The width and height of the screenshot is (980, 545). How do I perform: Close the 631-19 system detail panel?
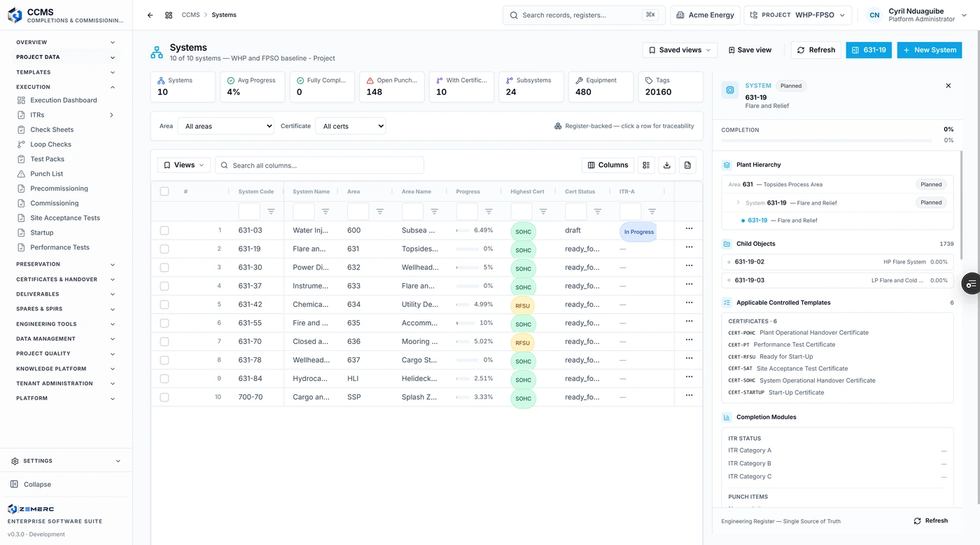(948, 85)
